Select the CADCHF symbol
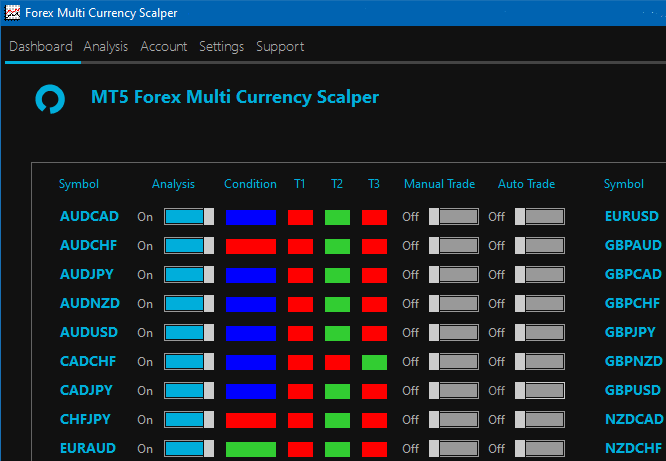 (x=88, y=361)
